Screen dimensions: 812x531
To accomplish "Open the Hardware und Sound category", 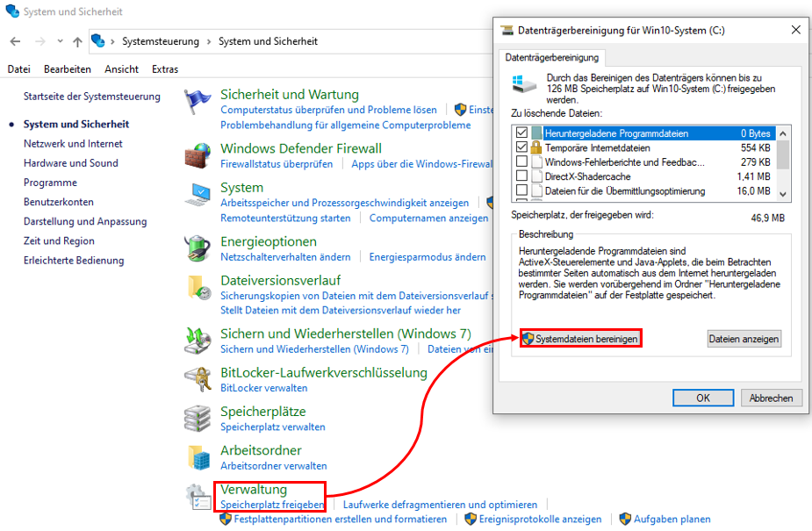I will point(71,163).
